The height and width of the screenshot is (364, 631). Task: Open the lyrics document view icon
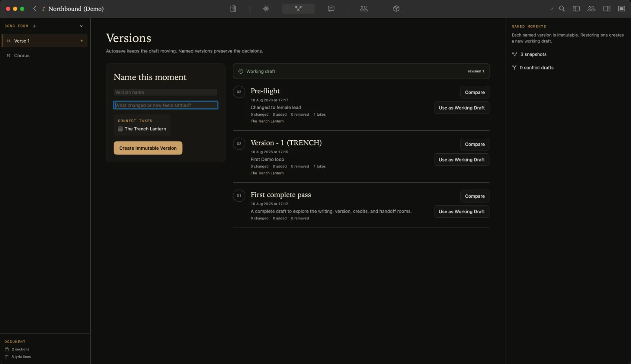tap(233, 9)
